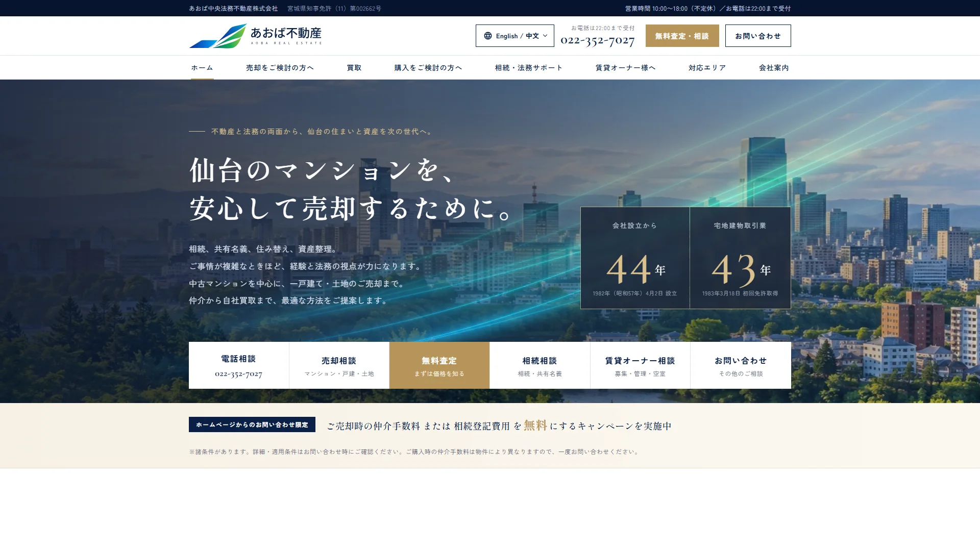This screenshot has width=980, height=551.
Task: Click the 賃貸オーナー相談 quick link card
Action: click(640, 365)
